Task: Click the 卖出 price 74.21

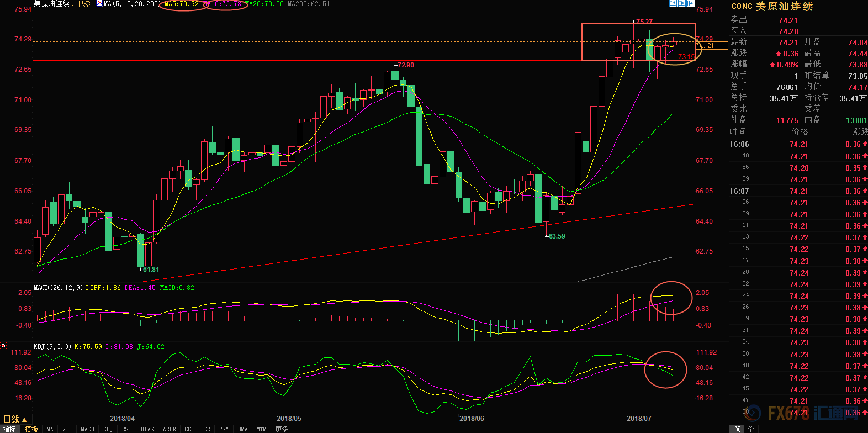Action: [x=788, y=20]
